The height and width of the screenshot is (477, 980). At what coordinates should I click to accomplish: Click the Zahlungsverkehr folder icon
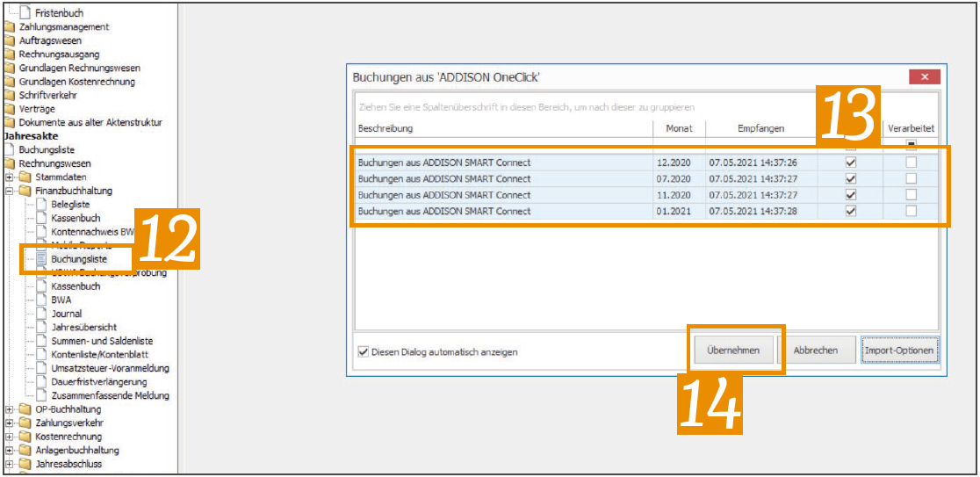tap(25, 423)
